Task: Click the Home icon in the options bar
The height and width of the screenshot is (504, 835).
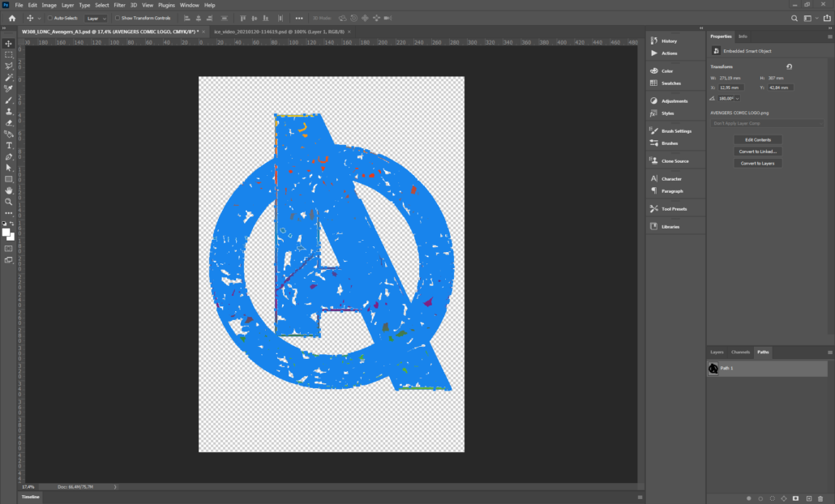Action: 11,18
